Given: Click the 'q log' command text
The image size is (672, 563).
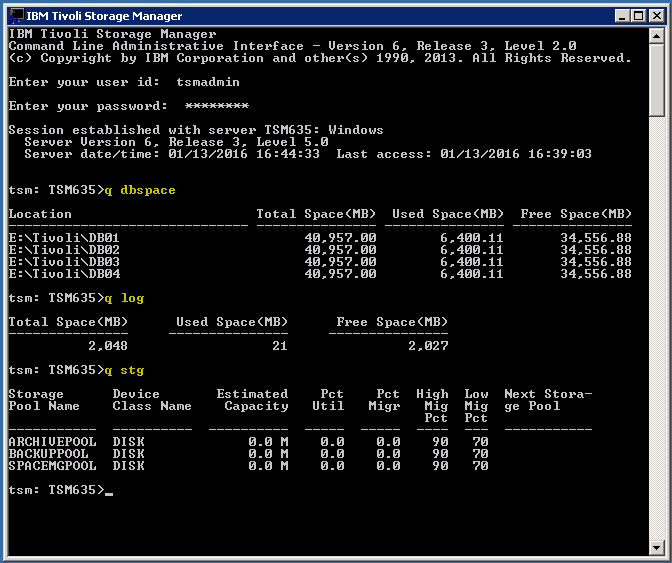Looking at the screenshot, I should pyautogui.click(x=124, y=298).
